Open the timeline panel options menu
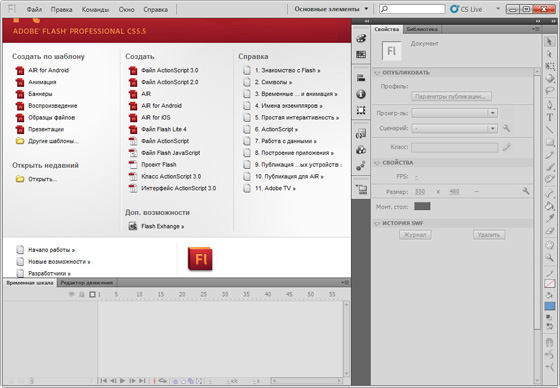 tap(345, 283)
